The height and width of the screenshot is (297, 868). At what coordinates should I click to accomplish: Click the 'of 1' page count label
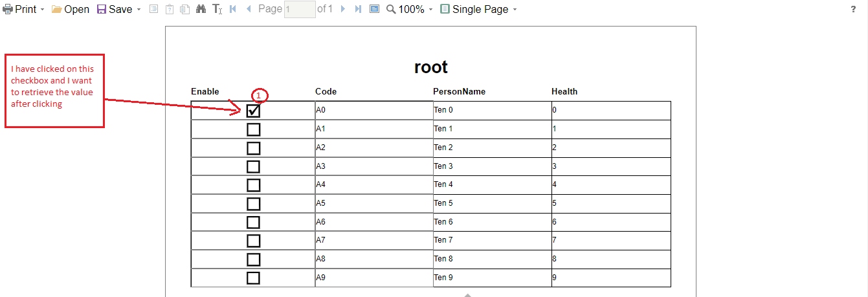point(325,9)
